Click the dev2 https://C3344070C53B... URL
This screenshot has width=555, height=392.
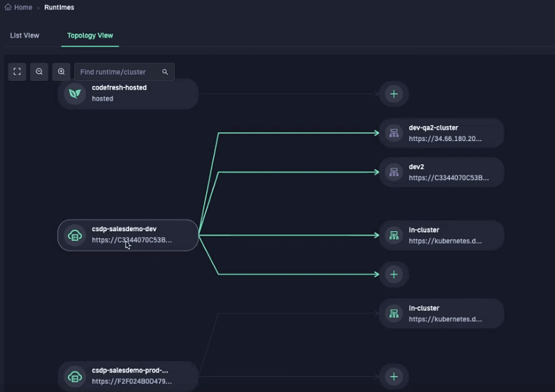[x=449, y=177]
